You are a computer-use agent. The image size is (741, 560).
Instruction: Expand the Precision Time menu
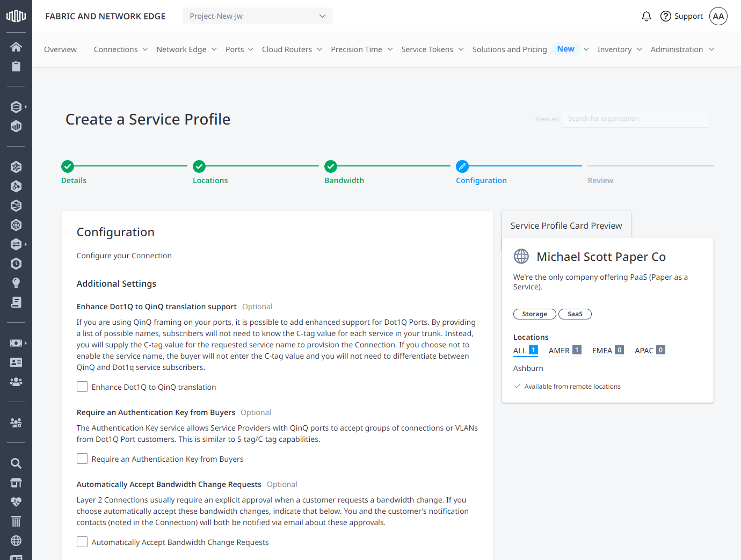coord(362,49)
